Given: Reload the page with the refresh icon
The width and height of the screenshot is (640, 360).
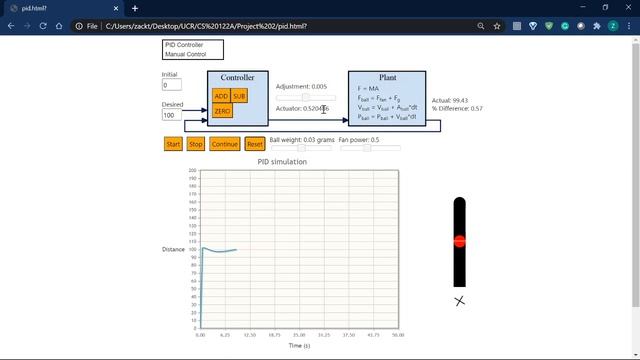Looking at the screenshot, I should coord(43,26).
